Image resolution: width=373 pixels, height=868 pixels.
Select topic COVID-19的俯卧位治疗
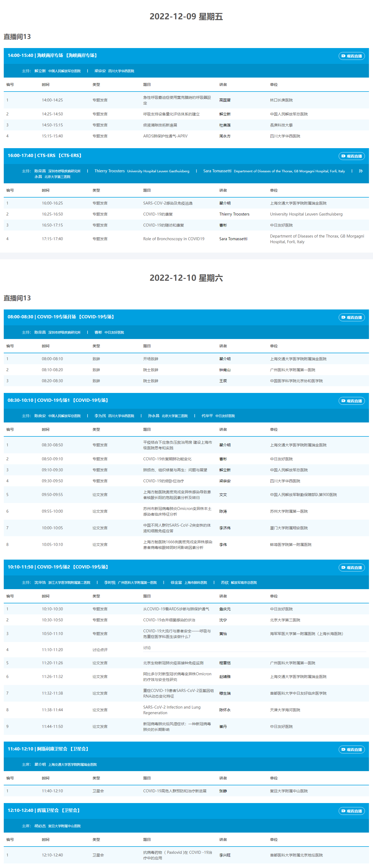click(x=164, y=481)
